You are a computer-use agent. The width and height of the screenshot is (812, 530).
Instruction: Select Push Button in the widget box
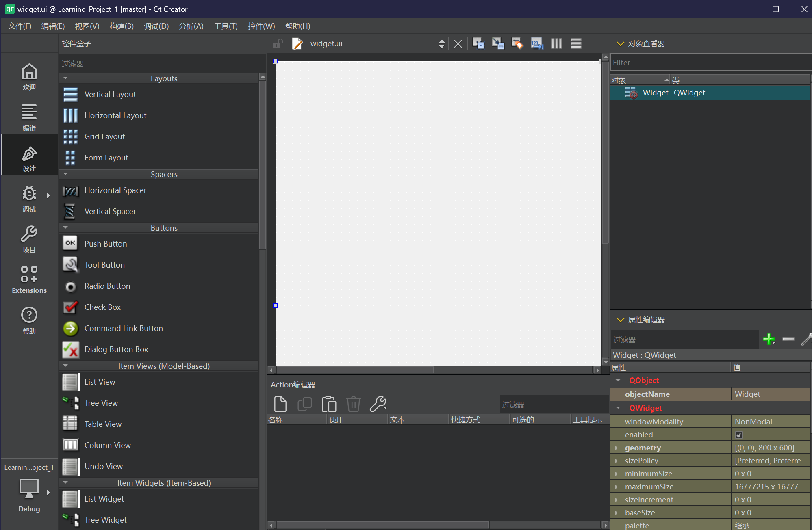pos(106,244)
